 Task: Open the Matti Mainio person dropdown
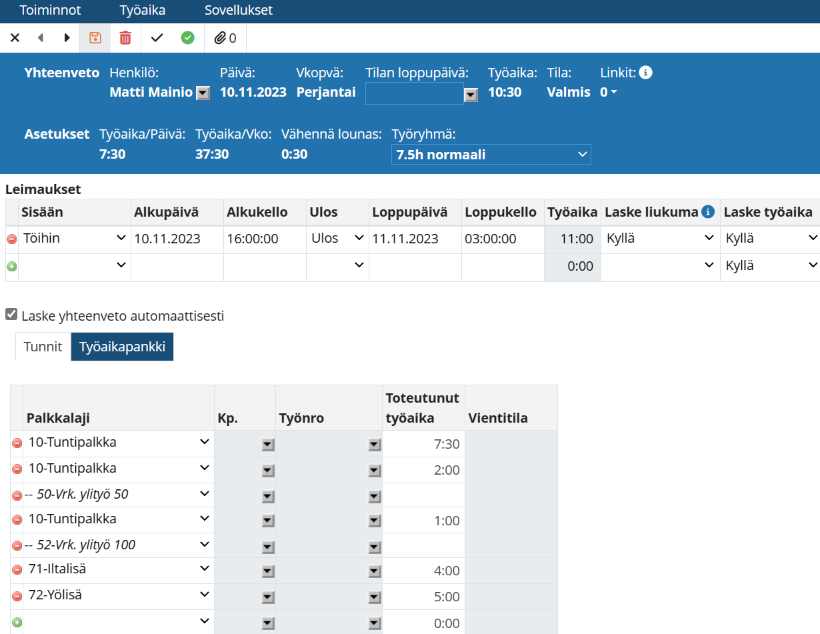tap(203, 93)
